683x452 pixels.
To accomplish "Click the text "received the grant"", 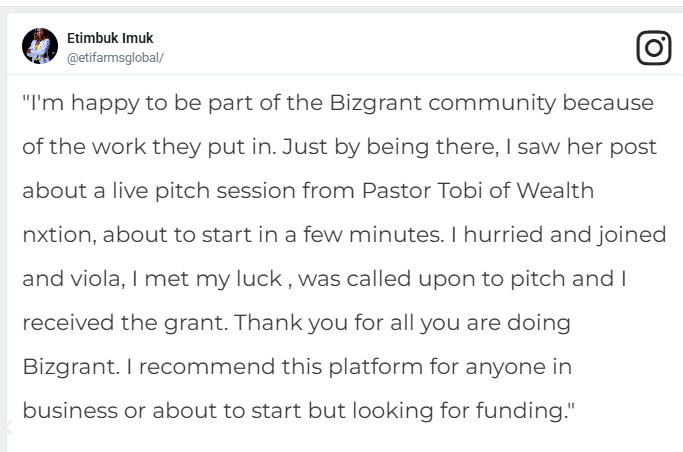I will point(125,323).
